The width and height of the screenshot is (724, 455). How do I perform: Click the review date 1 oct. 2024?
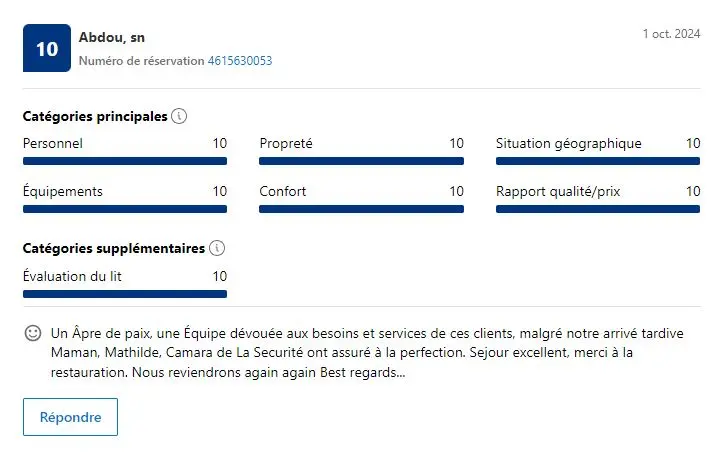click(671, 34)
